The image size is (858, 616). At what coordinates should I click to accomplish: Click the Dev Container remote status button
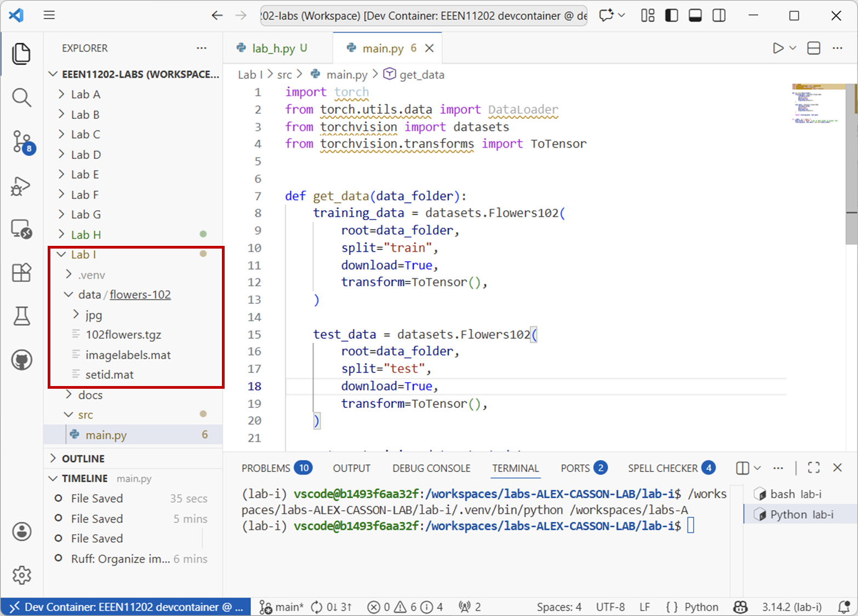pos(126,607)
